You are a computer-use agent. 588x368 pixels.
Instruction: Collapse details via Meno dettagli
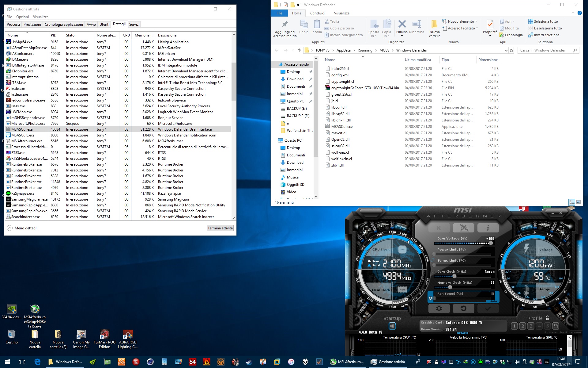22,228
